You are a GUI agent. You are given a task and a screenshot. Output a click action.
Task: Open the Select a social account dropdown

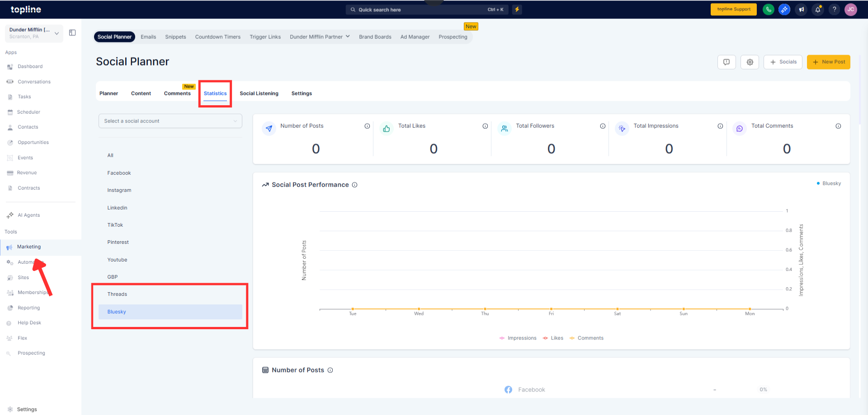170,121
